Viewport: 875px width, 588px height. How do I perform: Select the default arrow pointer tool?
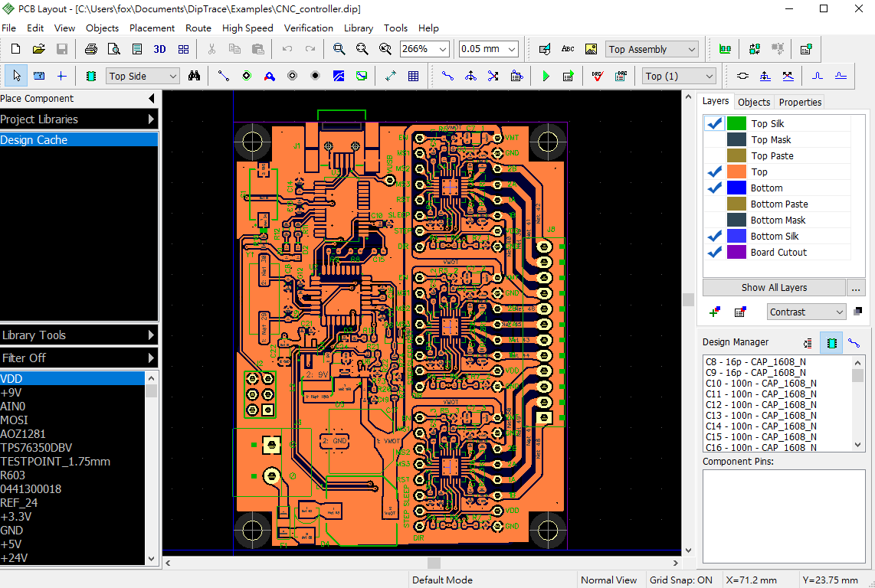click(x=16, y=76)
